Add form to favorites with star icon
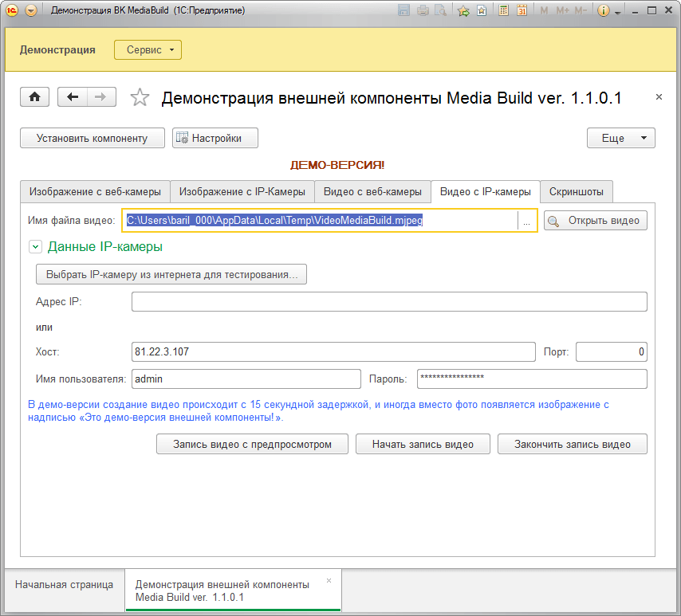681x616 pixels. point(140,98)
